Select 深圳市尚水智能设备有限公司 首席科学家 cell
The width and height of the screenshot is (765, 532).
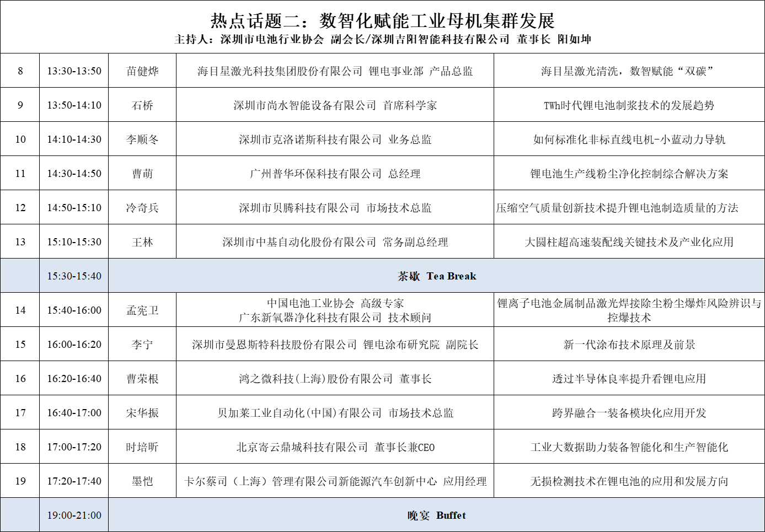point(335,105)
